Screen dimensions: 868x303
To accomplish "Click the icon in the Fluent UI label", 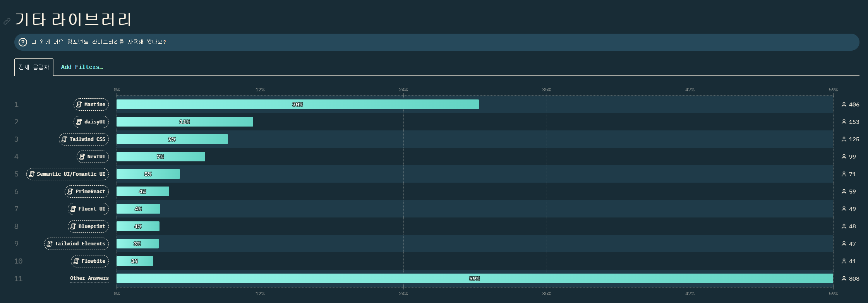I will click(73, 209).
